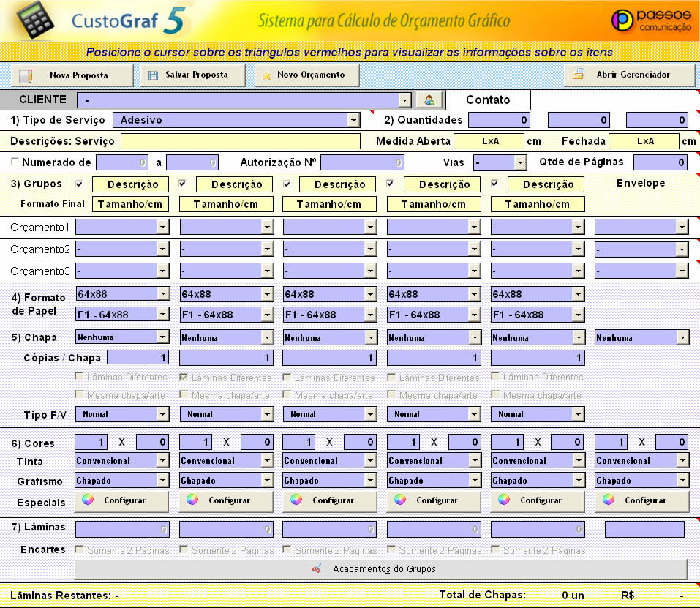Screen dimensions: 700x608
Task: Click the Contato input field
Action: click(614, 100)
